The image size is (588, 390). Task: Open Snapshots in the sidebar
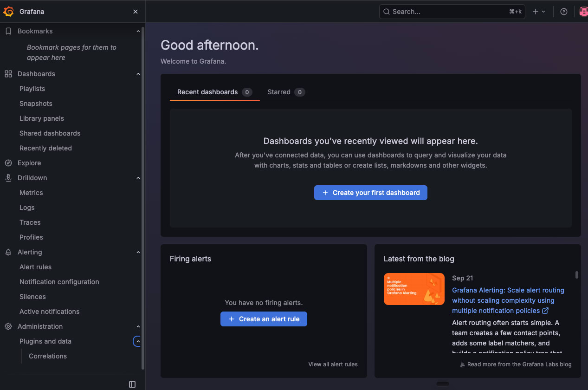coord(36,104)
